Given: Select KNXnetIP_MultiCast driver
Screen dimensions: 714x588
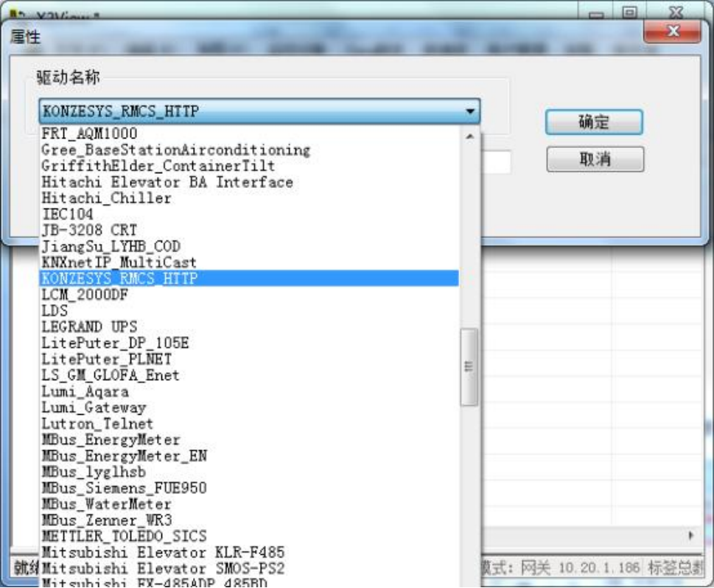Looking at the screenshot, I should point(248,262).
